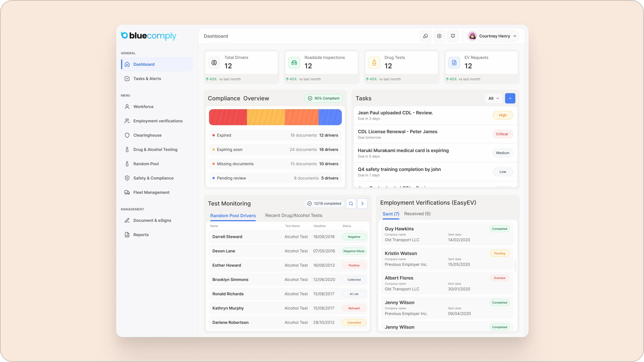Click the Employment verifications sidebar icon

pyautogui.click(x=127, y=121)
